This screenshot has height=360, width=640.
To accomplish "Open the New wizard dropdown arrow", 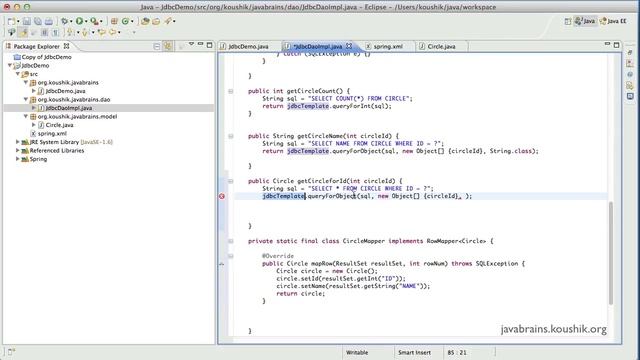I will pos(18,22).
